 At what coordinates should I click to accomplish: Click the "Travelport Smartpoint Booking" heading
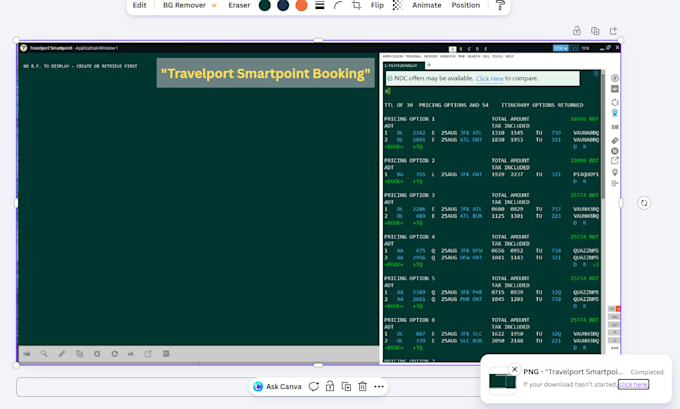click(265, 73)
